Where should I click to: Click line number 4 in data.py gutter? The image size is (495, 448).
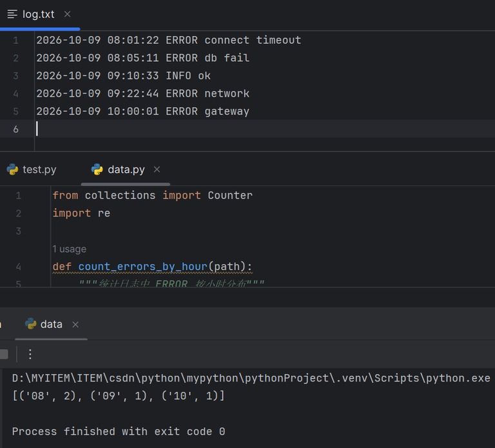tap(18, 267)
